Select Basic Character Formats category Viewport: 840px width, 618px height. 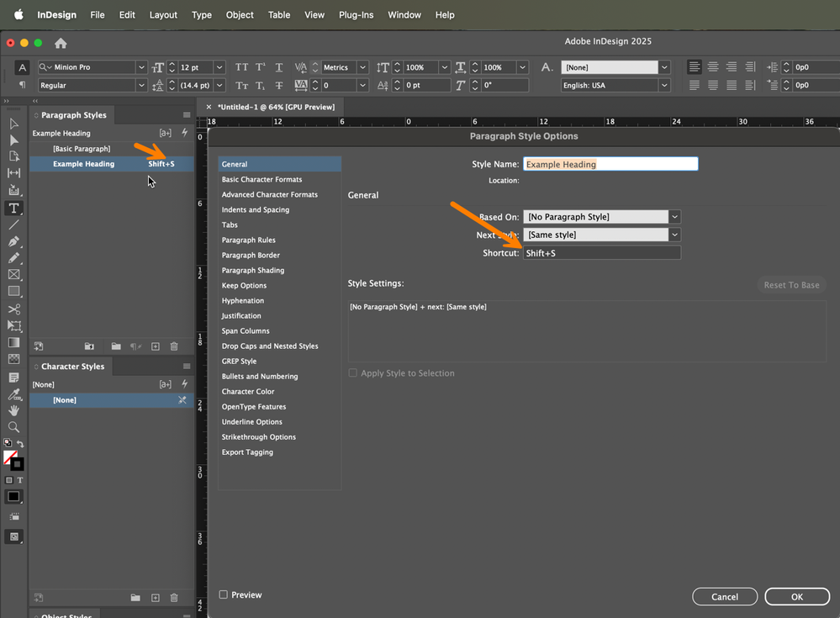[279, 179]
